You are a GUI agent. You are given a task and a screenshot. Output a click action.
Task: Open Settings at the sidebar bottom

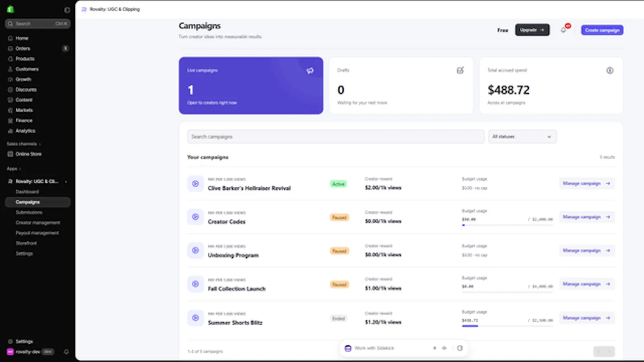24,341
